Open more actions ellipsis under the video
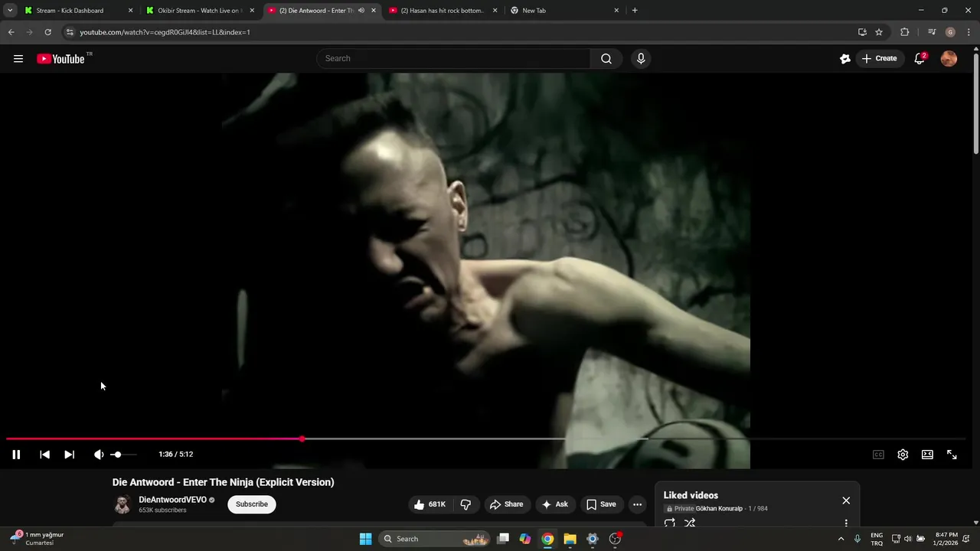 [x=637, y=504]
